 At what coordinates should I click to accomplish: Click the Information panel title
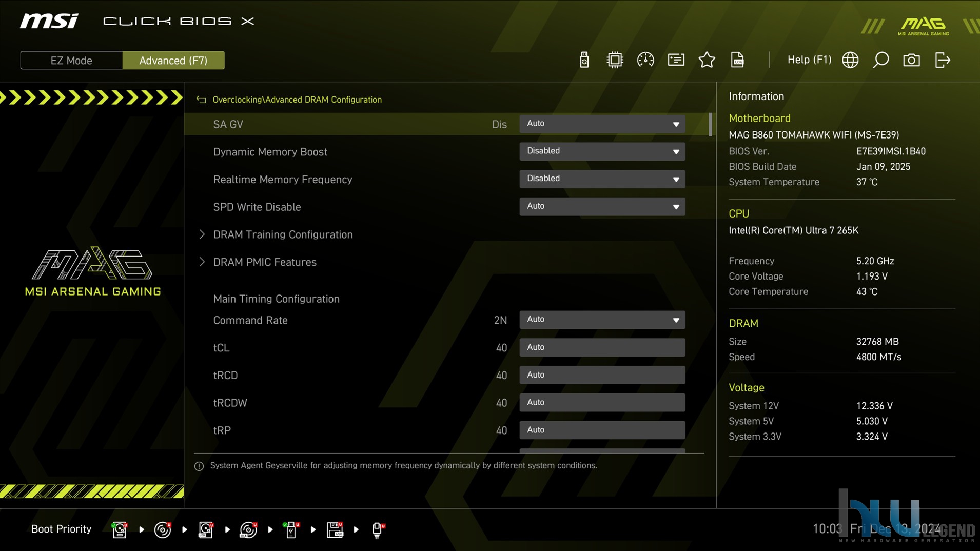click(x=756, y=96)
